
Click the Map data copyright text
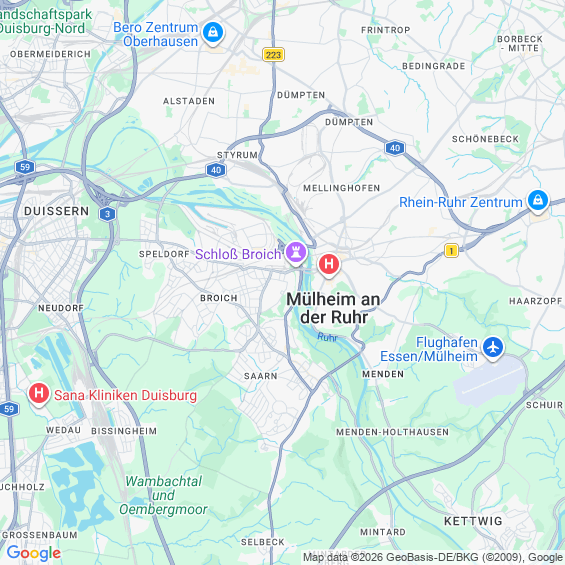(x=433, y=557)
